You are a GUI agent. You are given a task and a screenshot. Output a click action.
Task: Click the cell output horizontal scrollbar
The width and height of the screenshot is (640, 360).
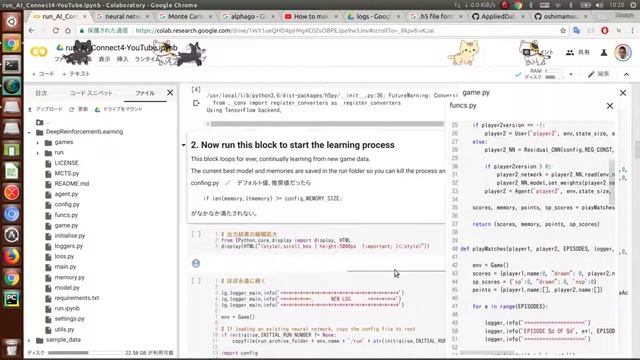point(327,124)
